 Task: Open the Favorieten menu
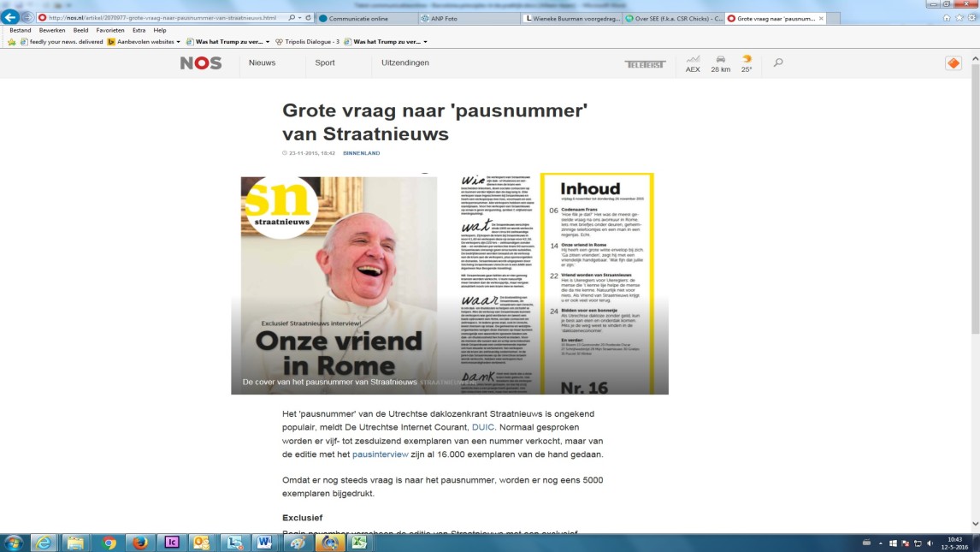pyautogui.click(x=110, y=30)
